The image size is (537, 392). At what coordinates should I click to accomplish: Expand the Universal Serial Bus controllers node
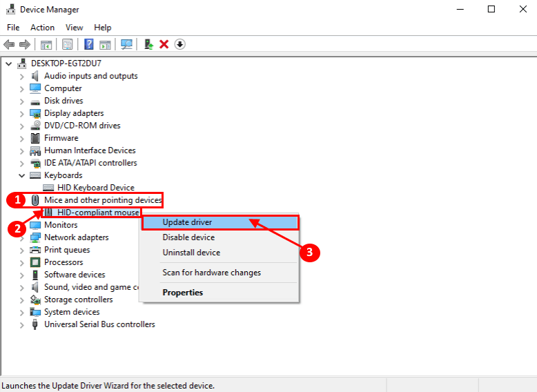[22, 324]
